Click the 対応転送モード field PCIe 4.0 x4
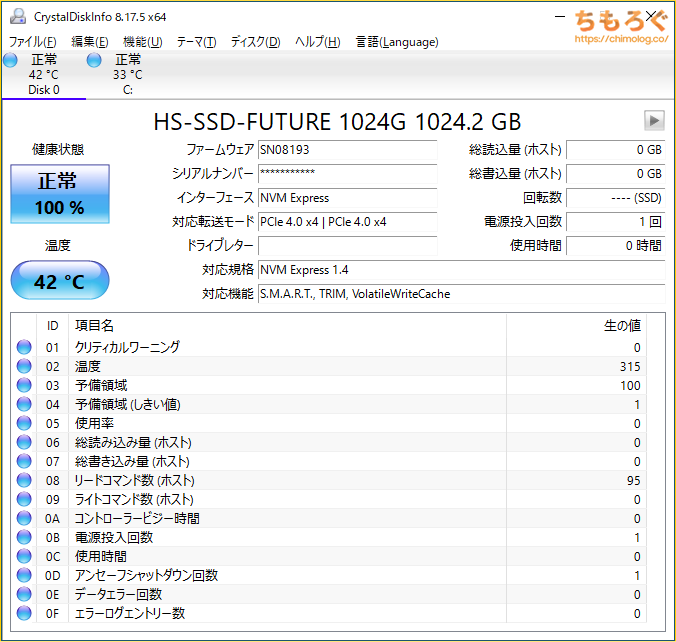 click(x=347, y=222)
